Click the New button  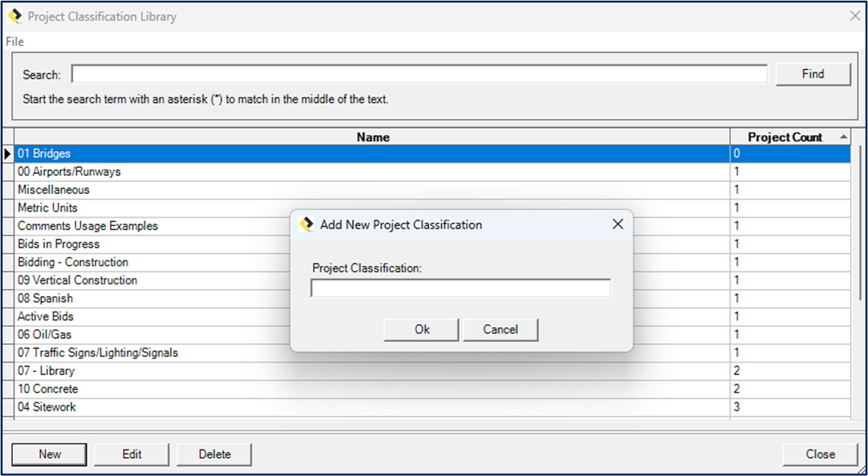(x=49, y=454)
